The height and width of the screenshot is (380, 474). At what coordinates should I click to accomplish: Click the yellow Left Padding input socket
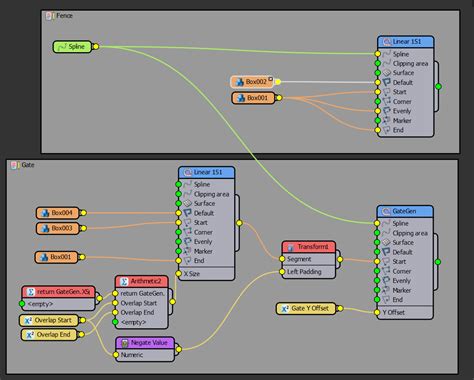pyautogui.click(x=282, y=272)
